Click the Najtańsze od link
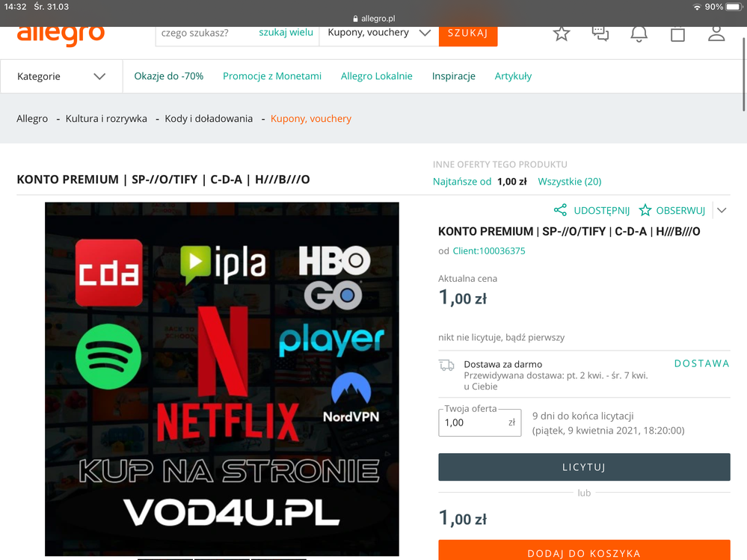The height and width of the screenshot is (560, 747). 461,182
